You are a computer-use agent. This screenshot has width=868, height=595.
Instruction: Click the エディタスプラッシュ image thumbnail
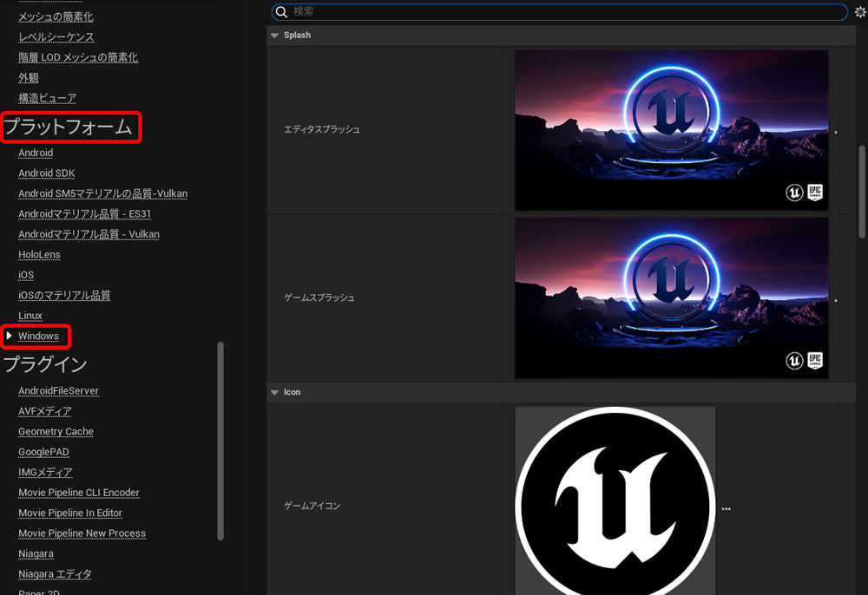(672, 130)
